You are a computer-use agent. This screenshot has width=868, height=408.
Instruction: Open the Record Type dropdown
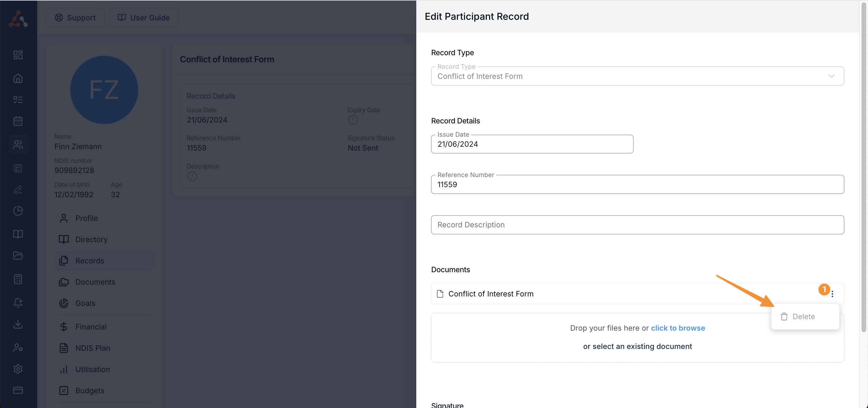click(637, 76)
